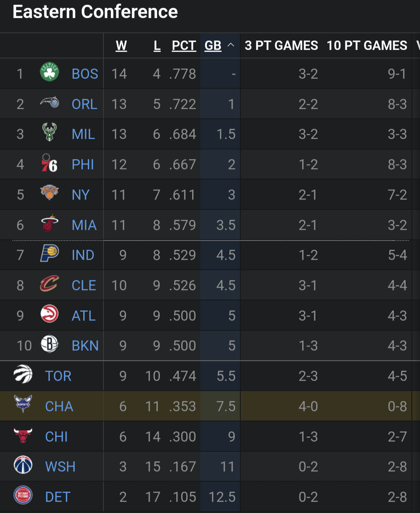Screen dimensions: 420x513
Task: Click the Boston Celtics logo icon
Action: pos(49,72)
